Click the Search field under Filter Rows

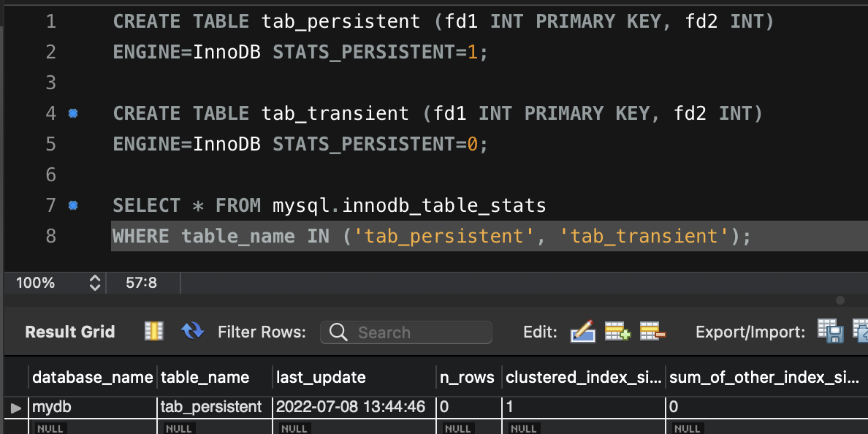pyautogui.click(x=406, y=332)
